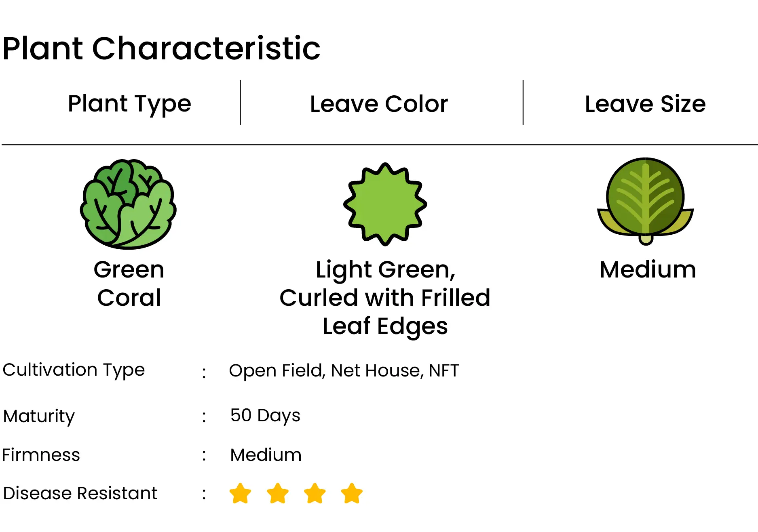Click the third disease resistance star
This screenshot has width=758, height=532.
pos(315,493)
